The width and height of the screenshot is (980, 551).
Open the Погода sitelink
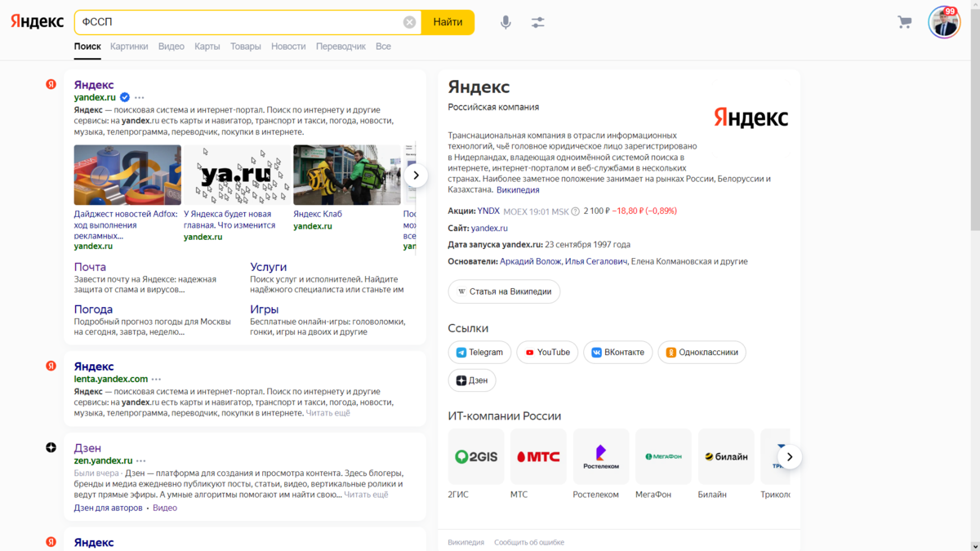(93, 309)
